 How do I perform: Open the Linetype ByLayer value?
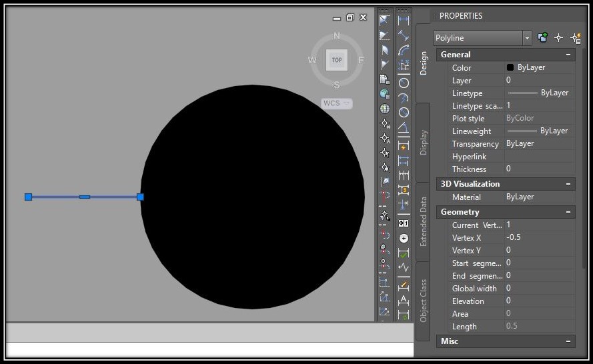tap(540, 93)
